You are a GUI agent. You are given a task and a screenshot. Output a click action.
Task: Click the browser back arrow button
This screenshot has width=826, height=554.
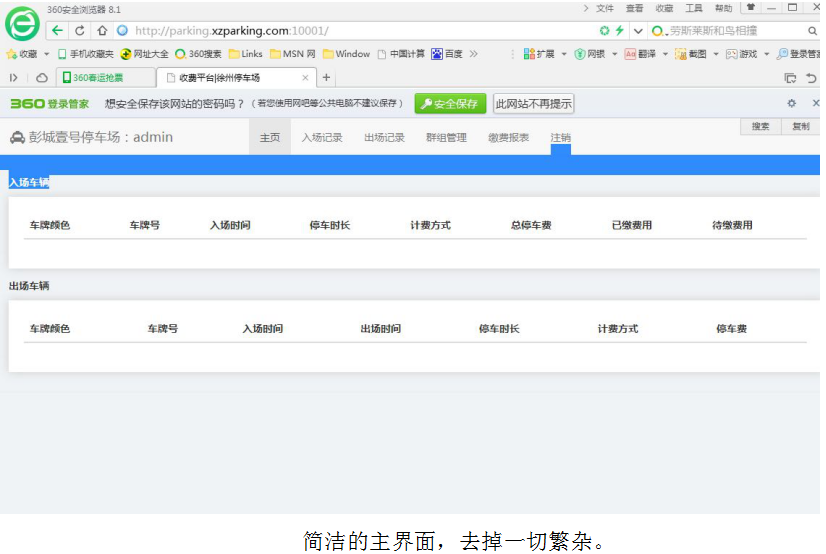[x=57, y=31]
